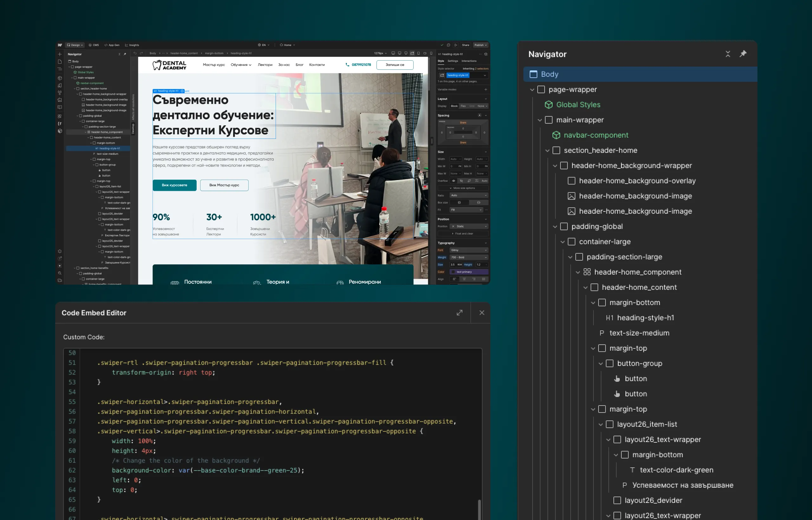Publish the site
This screenshot has height=520, width=812.
pos(479,45)
